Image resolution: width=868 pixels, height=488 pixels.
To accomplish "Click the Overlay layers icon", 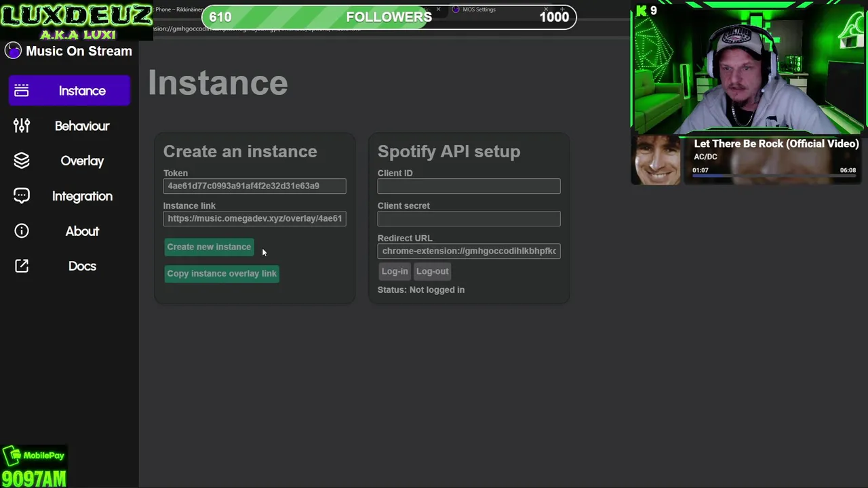I will click(22, 161).
